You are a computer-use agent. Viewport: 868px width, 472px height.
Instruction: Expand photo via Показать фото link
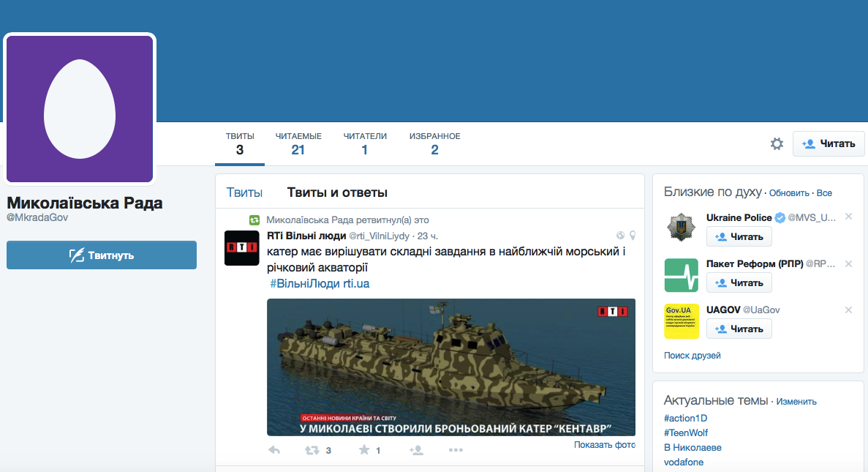pos(604,445)
